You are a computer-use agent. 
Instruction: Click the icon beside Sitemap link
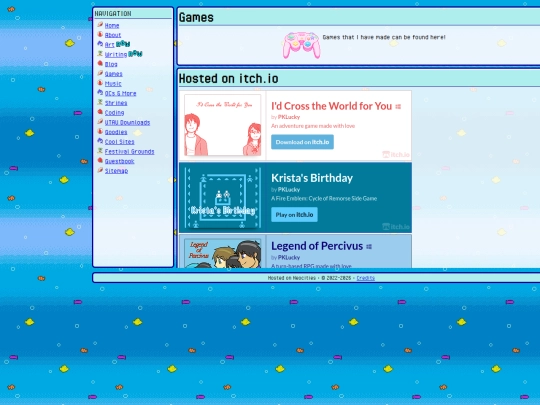(100, 170)
